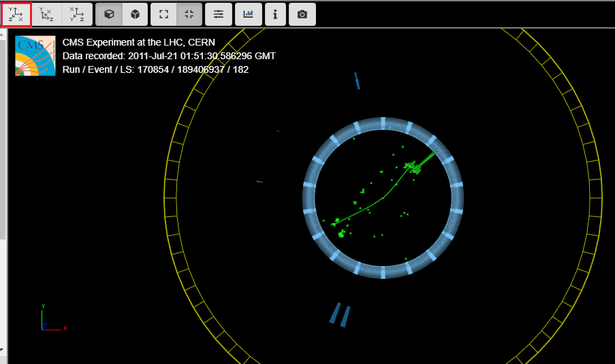This screenshot has height=364, width=615.
Task: Click the XYZ axes orientation gizmo
Action: pyautogui.click(x=54, y=318)
